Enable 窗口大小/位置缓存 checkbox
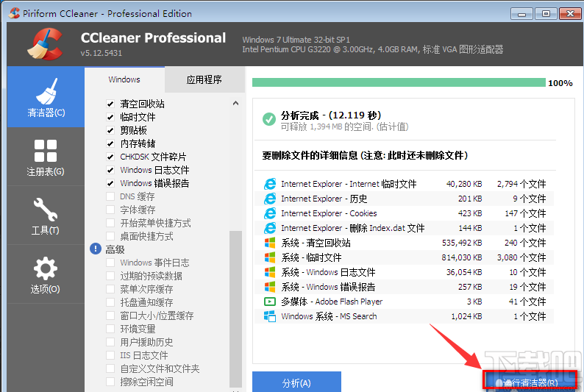Screen dimensions: 584x392 [x=110, y=316]
